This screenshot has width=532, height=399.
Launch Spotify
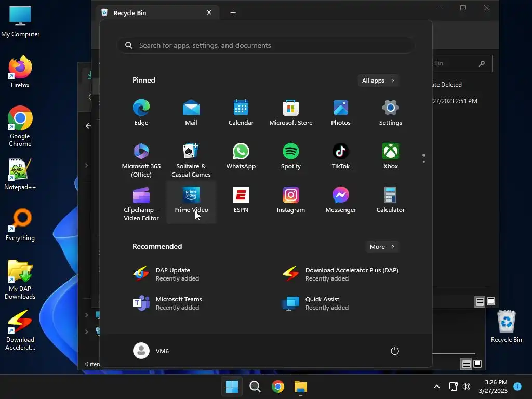291,156
